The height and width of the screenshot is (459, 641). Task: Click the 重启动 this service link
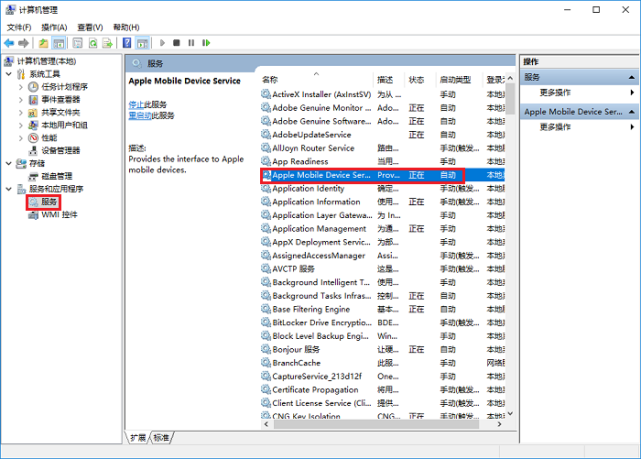pyautogui.click(x=140, y=116)
